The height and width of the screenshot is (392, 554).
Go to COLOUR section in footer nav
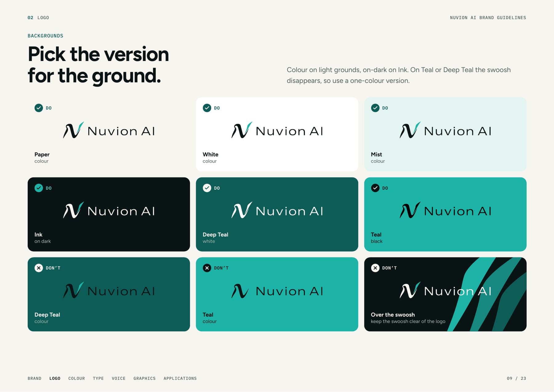pyautogui.click(x=77, y=378)
